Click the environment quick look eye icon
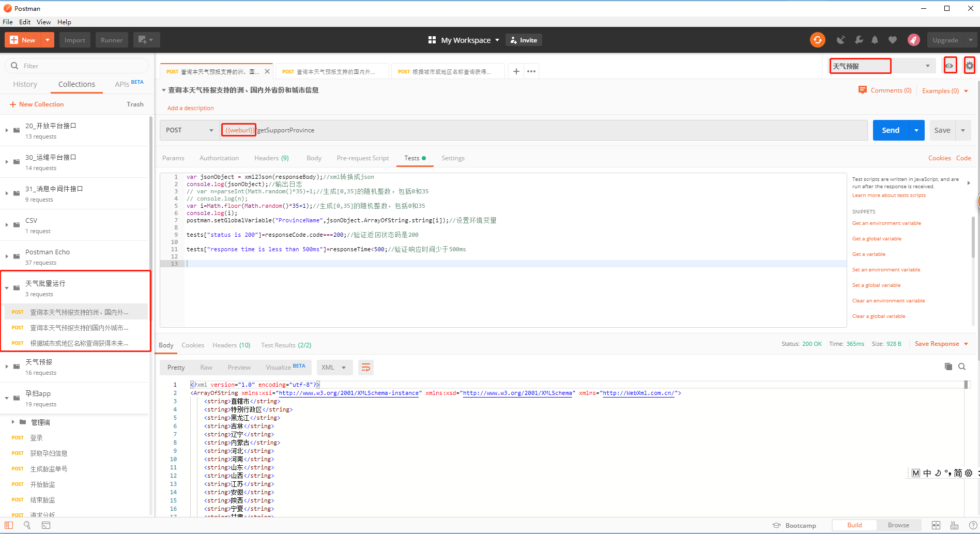The width and height of the screenshot is (980, 534). pos(950,66)
